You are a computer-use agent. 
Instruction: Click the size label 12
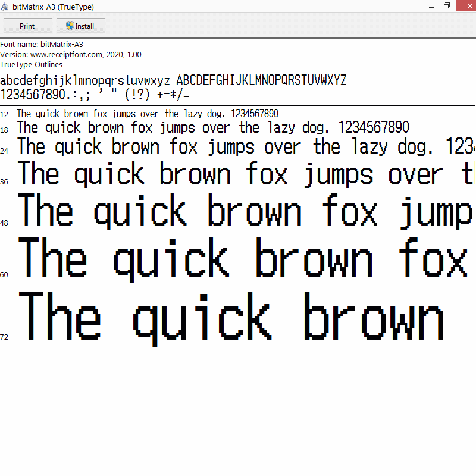pyautogui.click(x=4, y=115)
